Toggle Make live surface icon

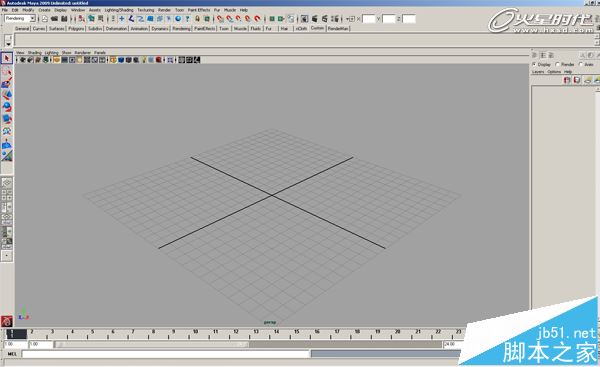257,18
